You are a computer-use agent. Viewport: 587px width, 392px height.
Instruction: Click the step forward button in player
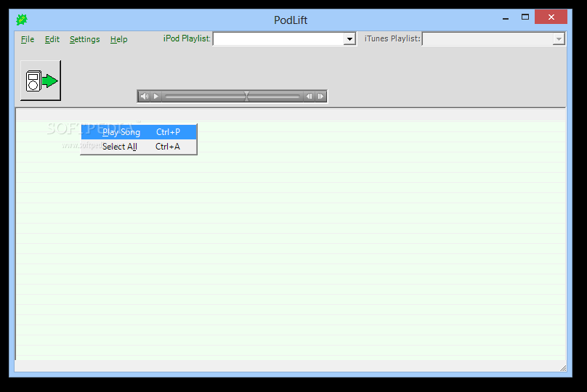(320, 97)
